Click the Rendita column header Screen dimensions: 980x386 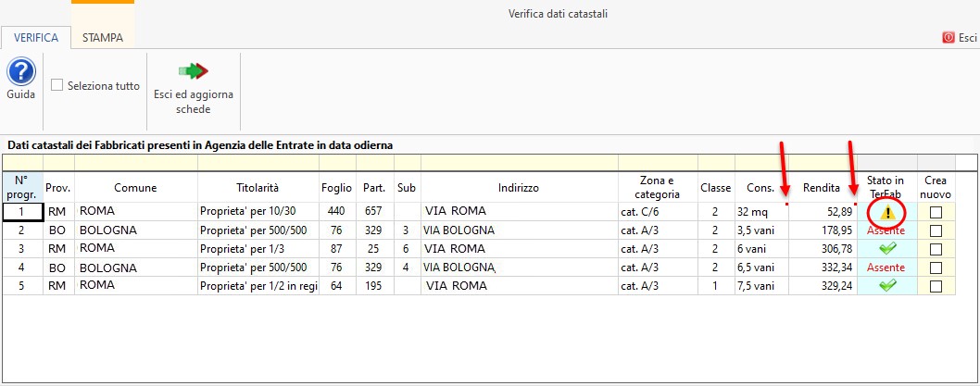[822, 187]
